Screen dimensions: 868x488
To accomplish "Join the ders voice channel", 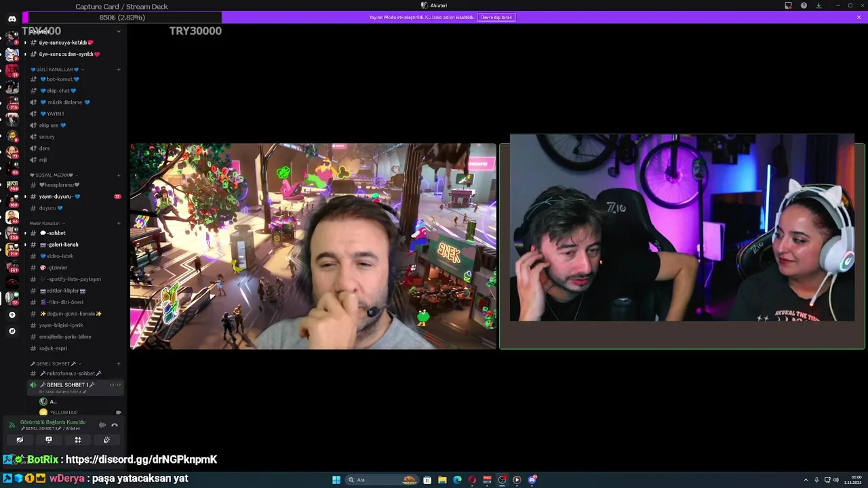I will click(75, 148).
